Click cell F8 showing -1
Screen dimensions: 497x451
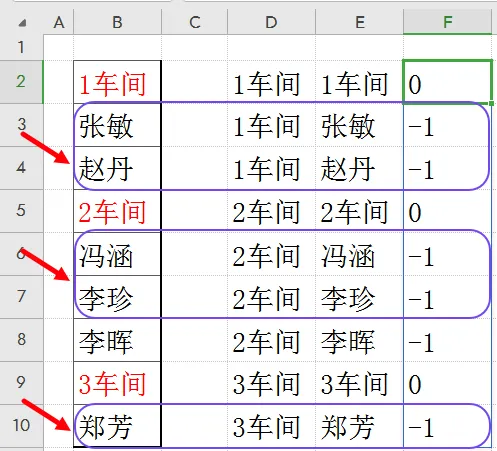coord(448,340)
